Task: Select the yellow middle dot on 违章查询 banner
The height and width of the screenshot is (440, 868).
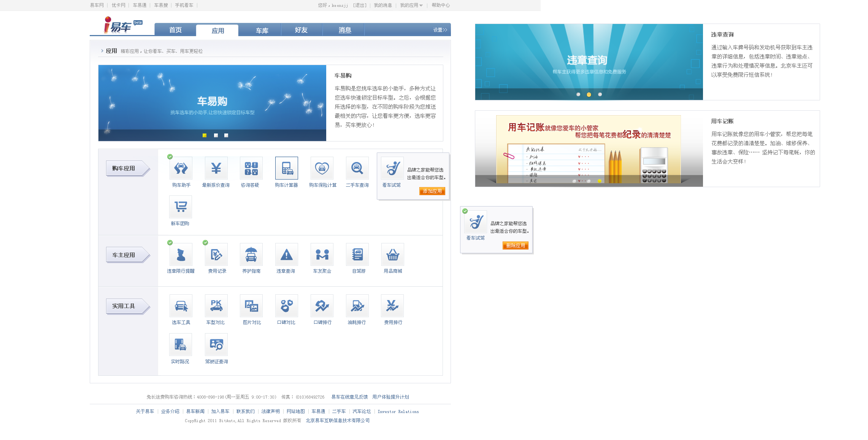Action: [589, 94]
